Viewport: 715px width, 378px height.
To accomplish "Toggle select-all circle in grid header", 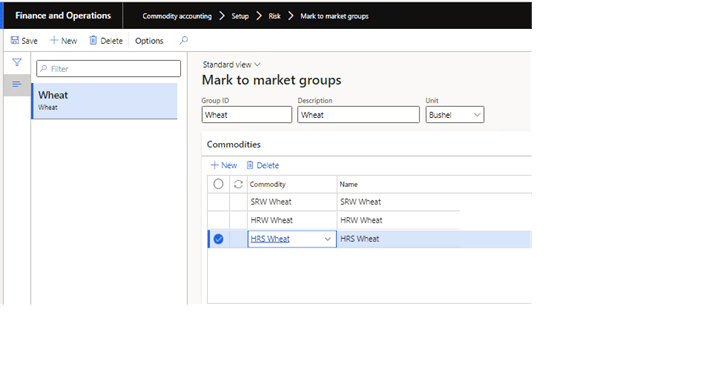I will (x=218, y=184).
